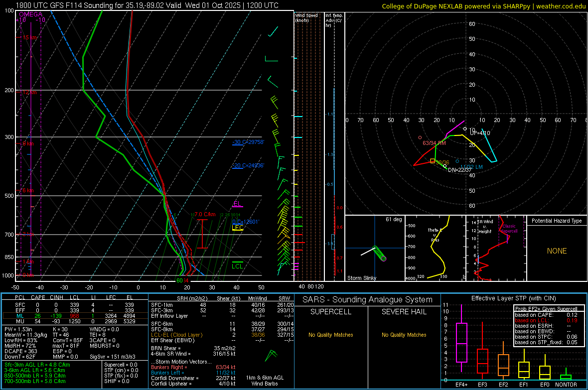Click the Potential Hazard Type heading
The image size is (588, 390).
pos(557,221)
